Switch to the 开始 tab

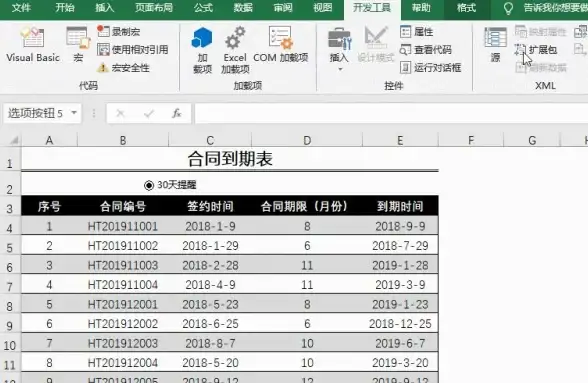65,8
